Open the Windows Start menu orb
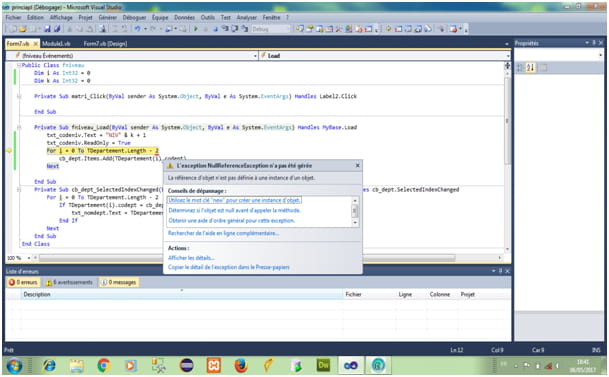609x377 pixels. (x=14, y=366)
